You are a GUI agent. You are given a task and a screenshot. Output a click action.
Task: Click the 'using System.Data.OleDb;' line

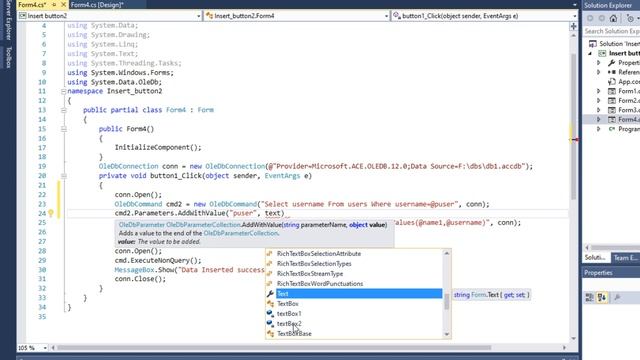coord(115,82)
